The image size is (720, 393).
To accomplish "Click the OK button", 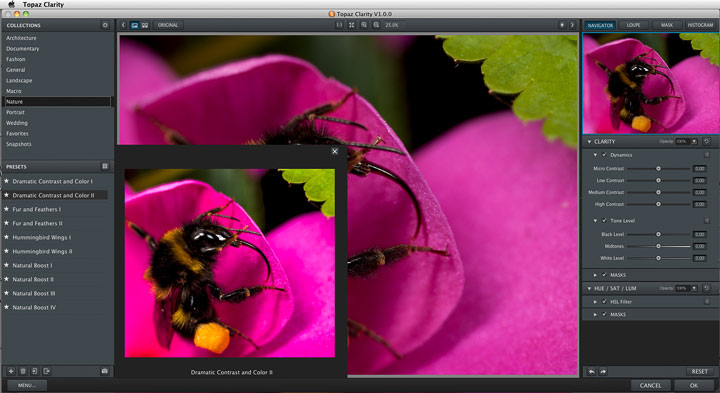I will [693, 385].
